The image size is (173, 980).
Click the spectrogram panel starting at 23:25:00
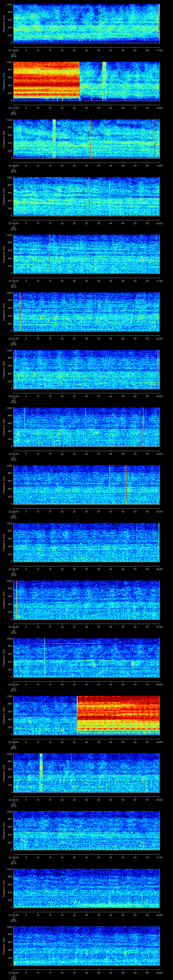click(x=87, y=543)
